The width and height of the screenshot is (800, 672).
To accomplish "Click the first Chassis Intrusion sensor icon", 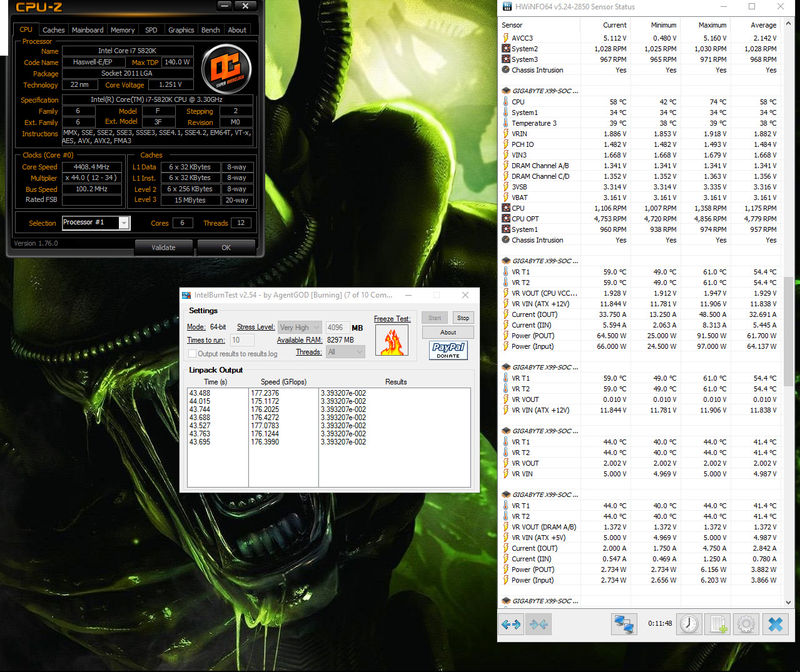I will (x=505, y=70).
